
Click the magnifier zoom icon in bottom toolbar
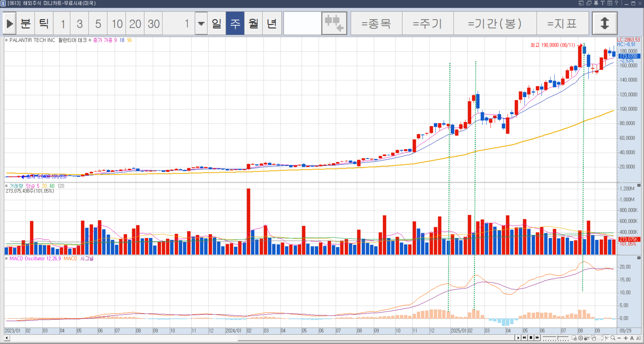[613, 338]
